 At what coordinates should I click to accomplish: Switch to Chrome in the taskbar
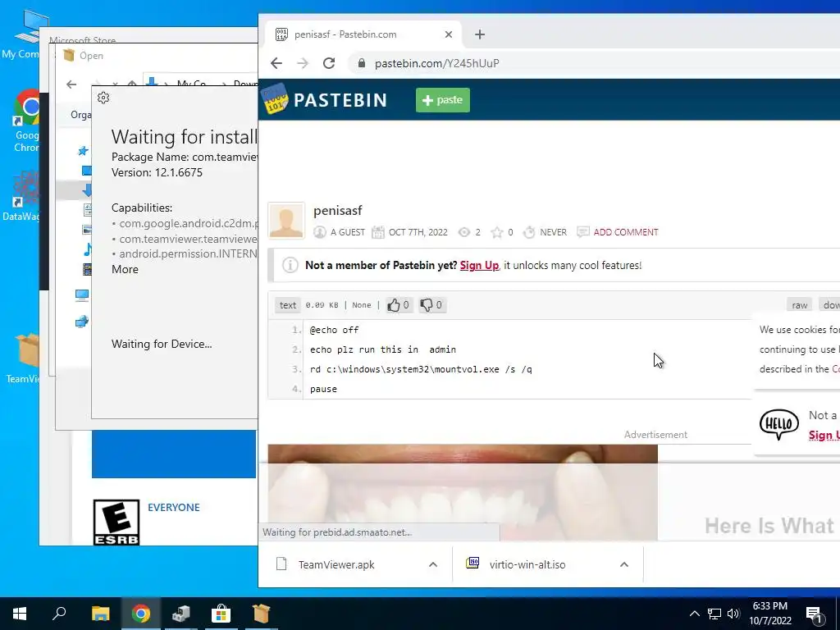pyautogui.click(x=141, y=614)
